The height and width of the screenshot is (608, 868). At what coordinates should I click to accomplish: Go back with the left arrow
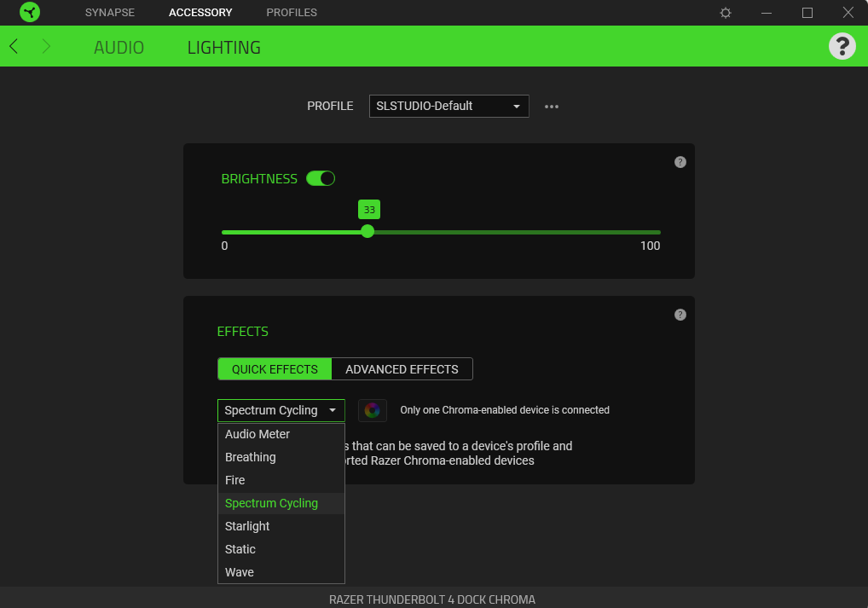click(14, 47)
